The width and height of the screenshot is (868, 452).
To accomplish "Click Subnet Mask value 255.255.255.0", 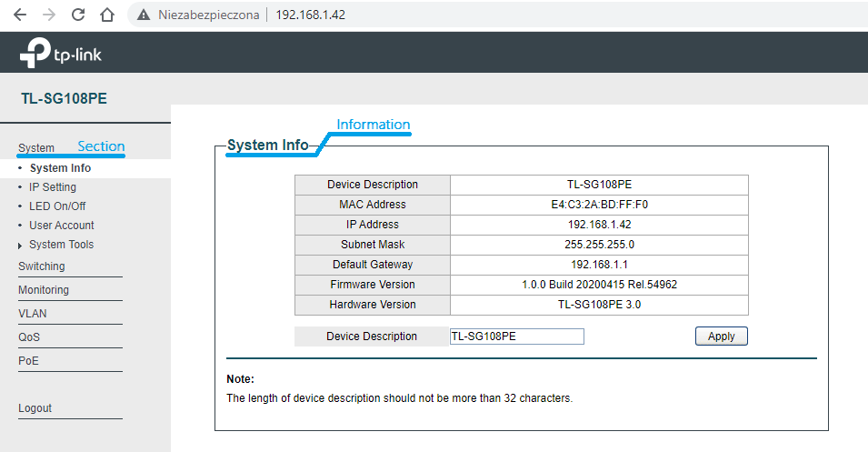I will tap(600, 245).
